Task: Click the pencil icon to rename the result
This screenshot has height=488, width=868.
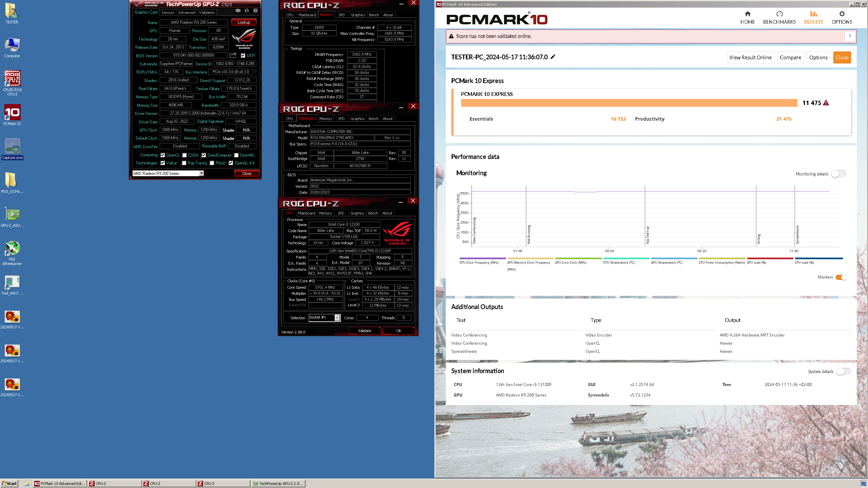Action: point(553,57)
